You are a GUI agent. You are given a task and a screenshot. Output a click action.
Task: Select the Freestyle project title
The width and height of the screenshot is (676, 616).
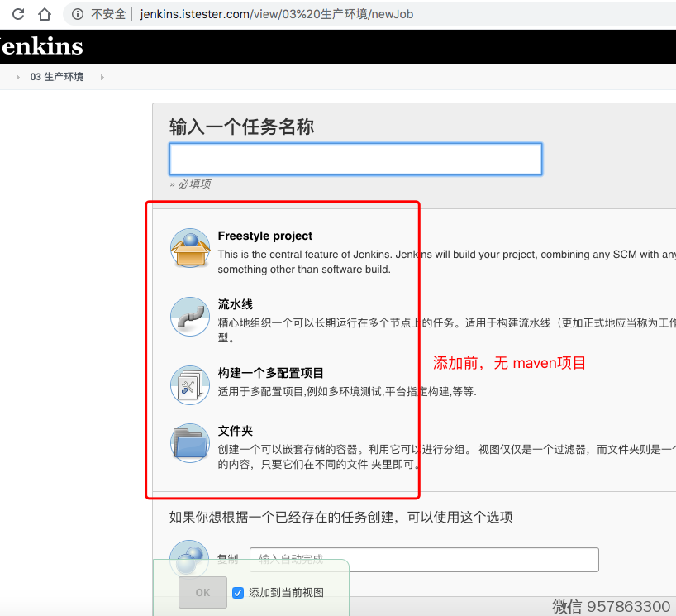click(x=265, y=236)
